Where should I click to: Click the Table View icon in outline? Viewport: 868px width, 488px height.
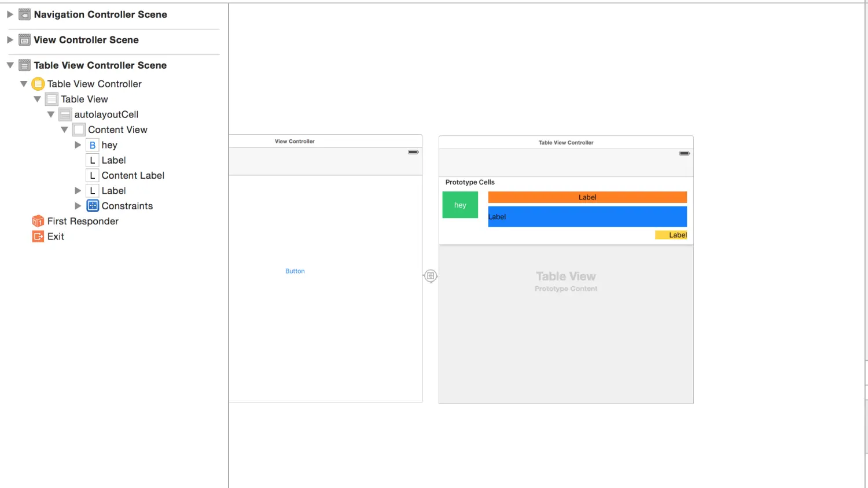click(52, 99)
